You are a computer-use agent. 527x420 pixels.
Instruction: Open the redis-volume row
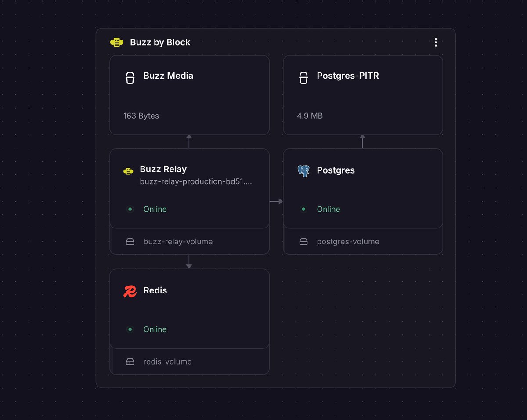(189, 362)
